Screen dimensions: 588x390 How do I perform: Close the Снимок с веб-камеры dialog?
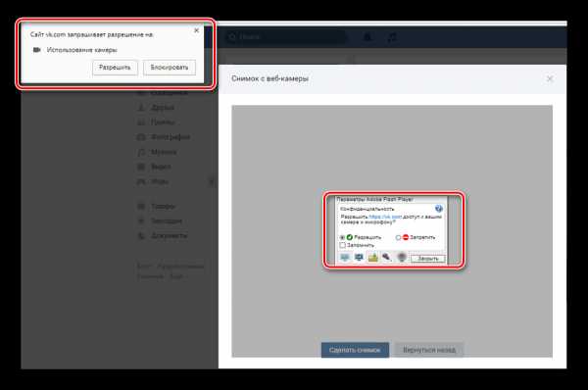point(550,78)
